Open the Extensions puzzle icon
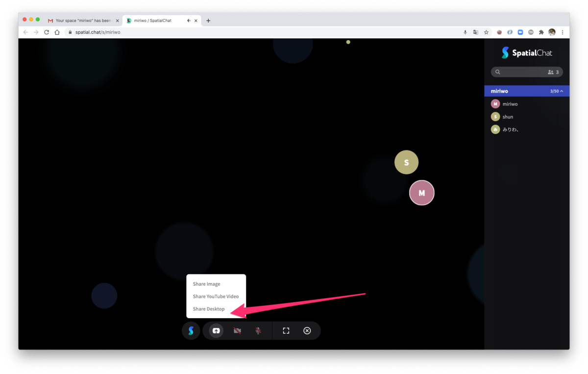The height and width of the screenshot is (374, 588). point(541,32)
